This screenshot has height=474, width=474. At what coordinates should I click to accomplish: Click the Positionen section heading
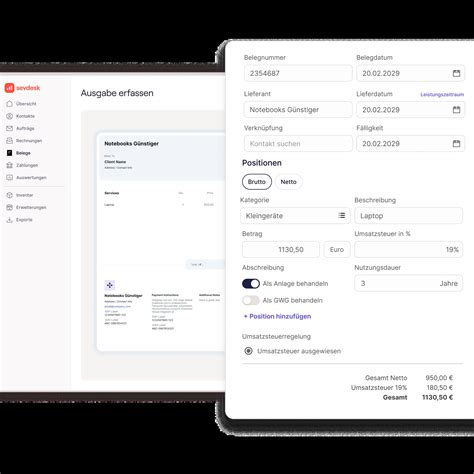262,163
